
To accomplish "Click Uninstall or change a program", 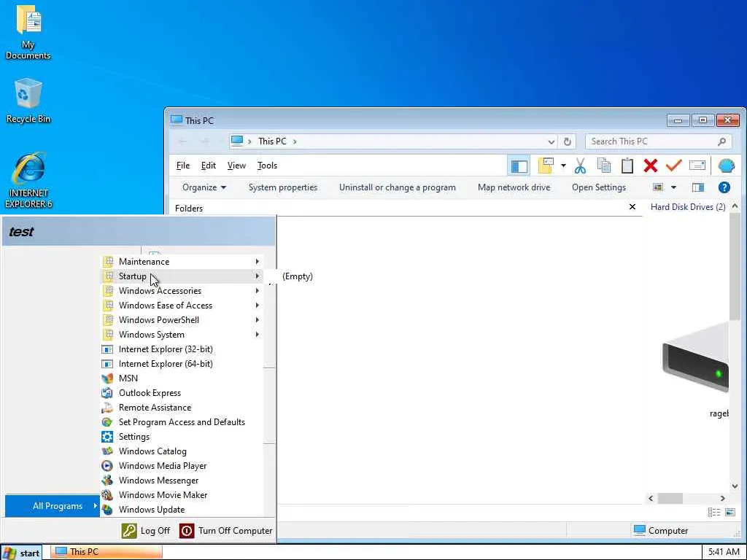I will [398, 187].
